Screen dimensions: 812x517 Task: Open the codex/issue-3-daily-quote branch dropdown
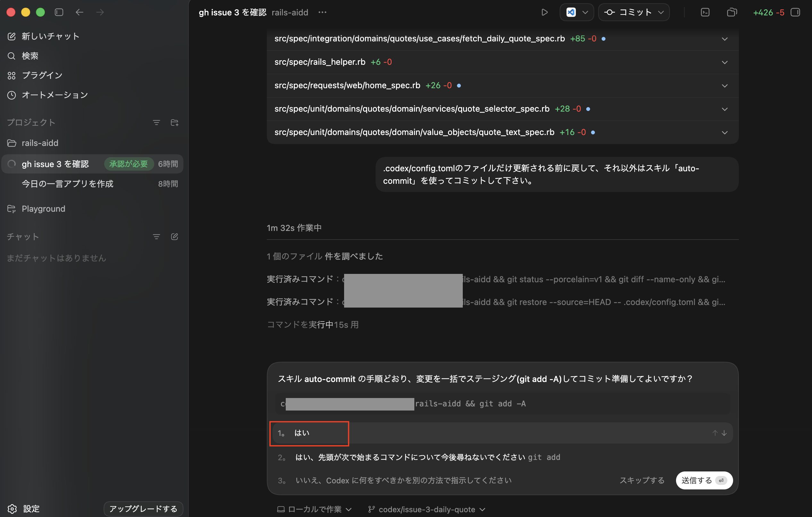click(427, 509)
